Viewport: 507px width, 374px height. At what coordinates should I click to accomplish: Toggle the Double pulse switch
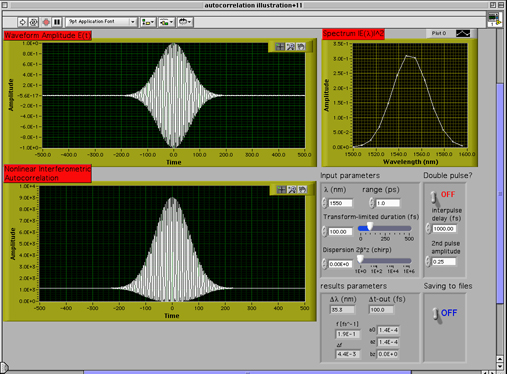click(x=434, y=197)
